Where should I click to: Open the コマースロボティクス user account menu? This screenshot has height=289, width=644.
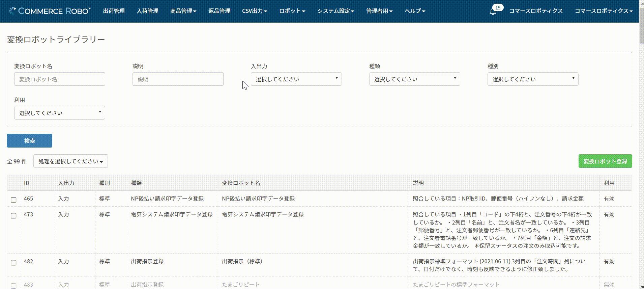(x=604, y=11)
